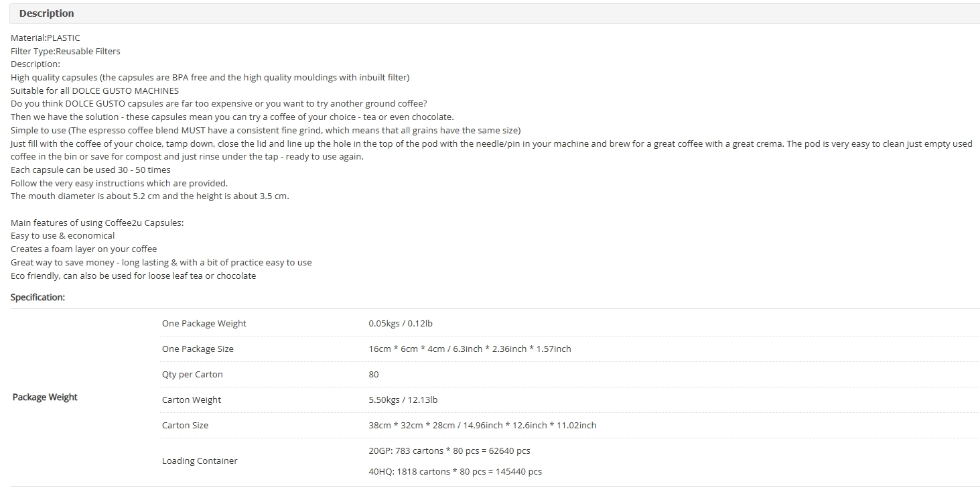Click the Specification: heading

click(38, 297)
